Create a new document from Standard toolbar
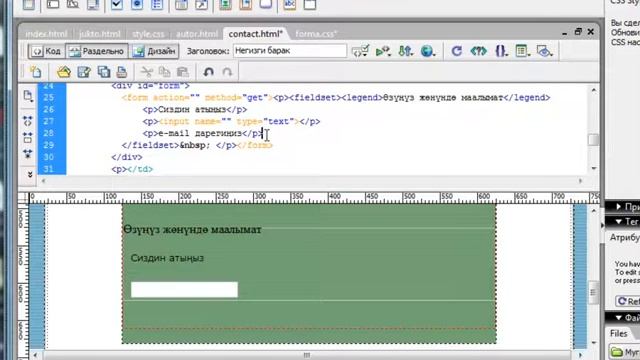Viewport: 640px width, 360px height. 36,72
